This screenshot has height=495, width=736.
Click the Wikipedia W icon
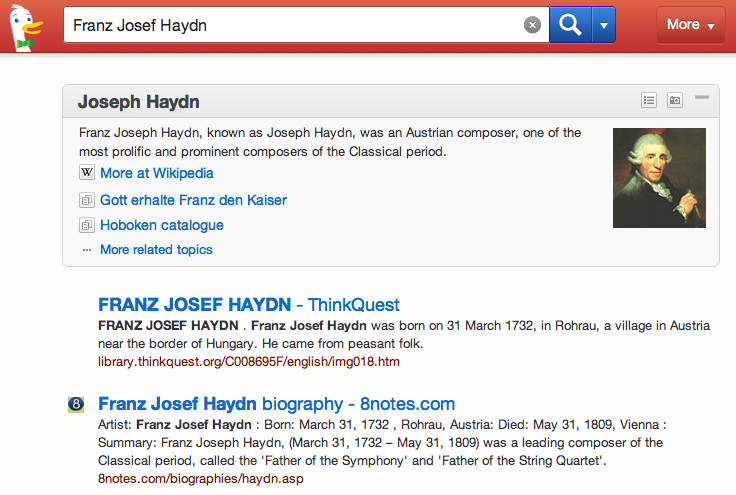(87, 173)
